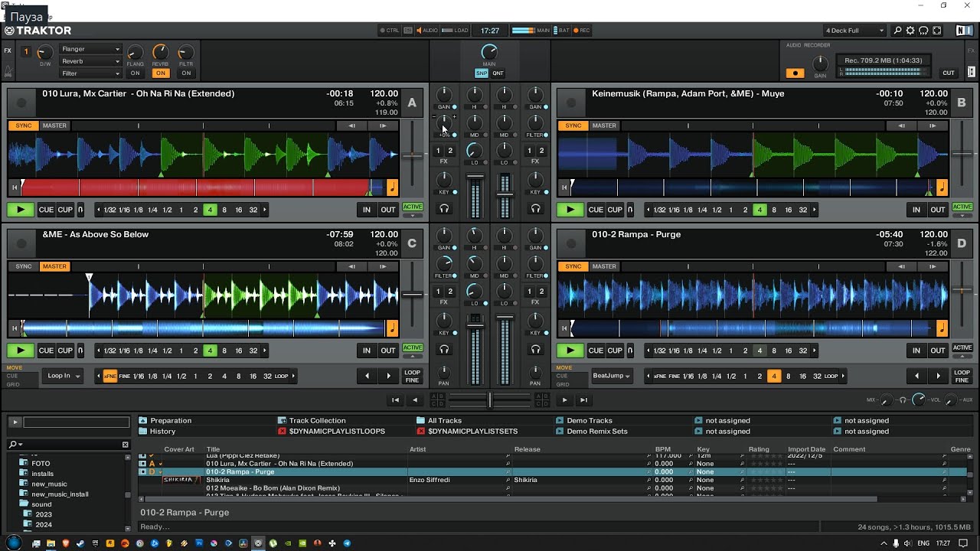Enable fullscreen mode icon in header
This screenshot has height=551, width=980.
tap(936, 31)
